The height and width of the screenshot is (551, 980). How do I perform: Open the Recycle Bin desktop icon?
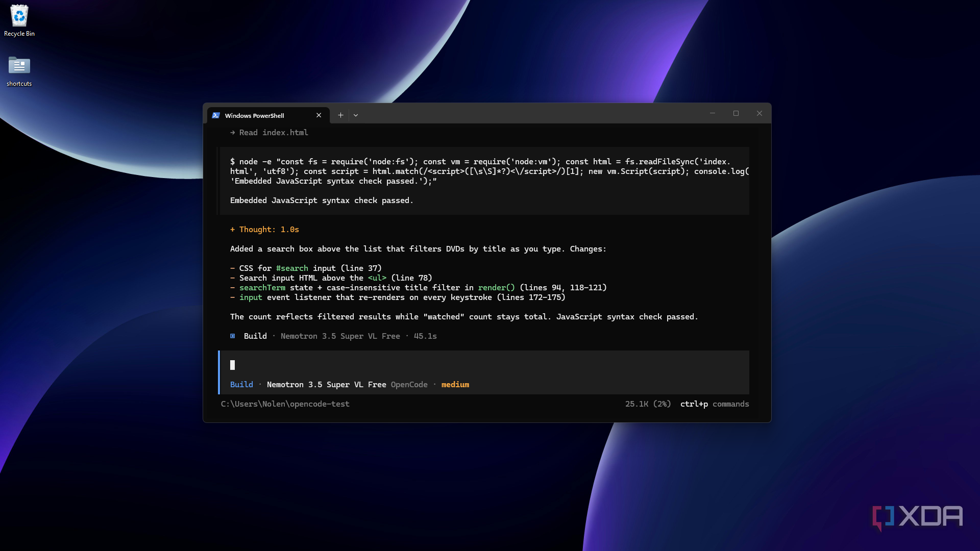pos(19,21)
